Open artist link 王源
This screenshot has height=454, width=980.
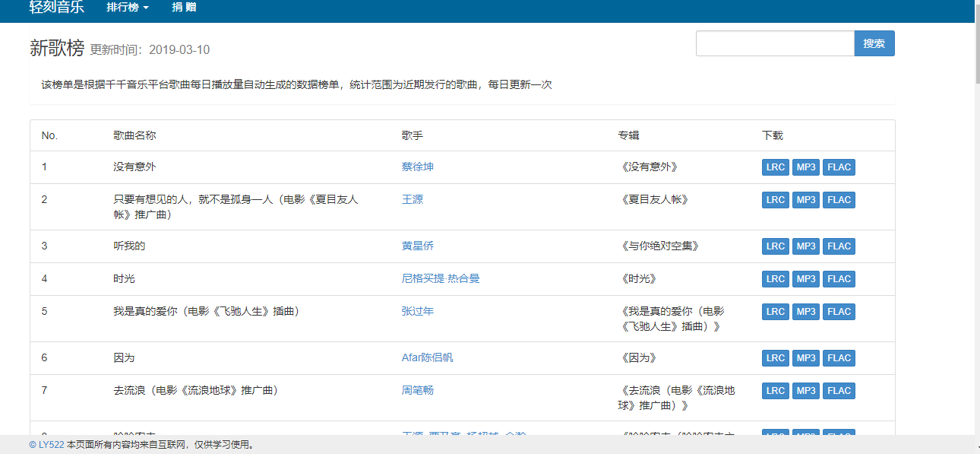click(412, 200)
